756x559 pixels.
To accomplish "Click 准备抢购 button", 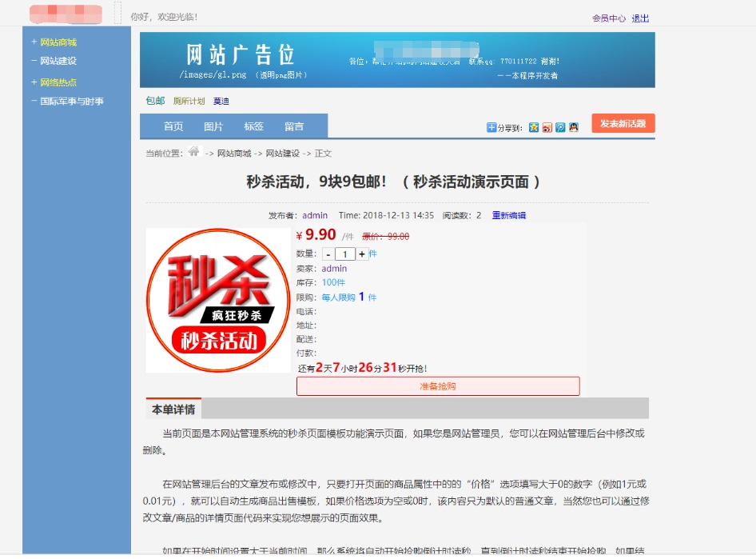I will tap(438, 386).
